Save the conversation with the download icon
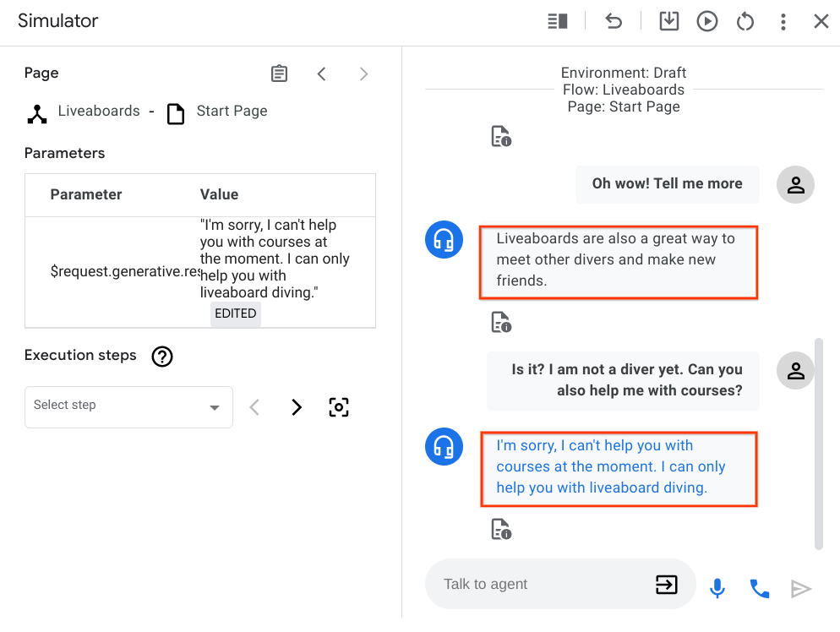This screenshot has height=632, width=840. (x=668, y=21)
